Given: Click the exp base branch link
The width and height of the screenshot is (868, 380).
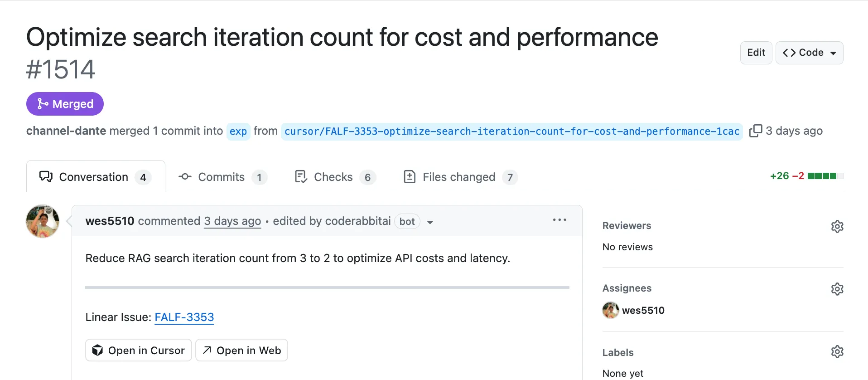Looking at the screenshot, I should [x=238, y=132].
